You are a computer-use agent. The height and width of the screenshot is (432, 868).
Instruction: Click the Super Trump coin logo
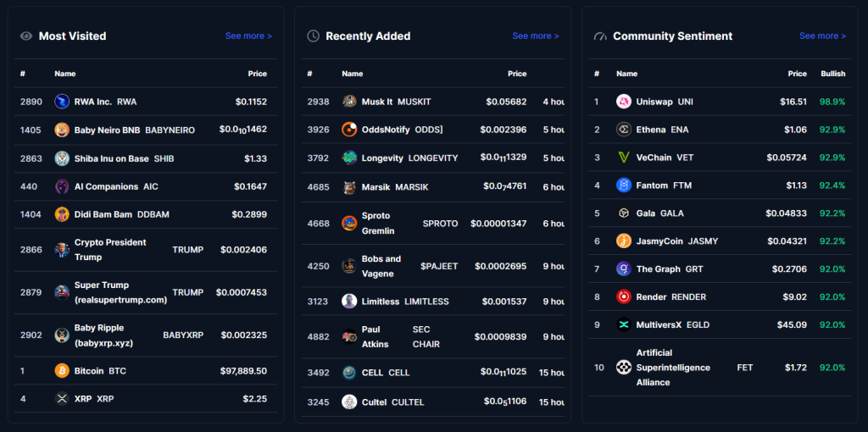62,292
